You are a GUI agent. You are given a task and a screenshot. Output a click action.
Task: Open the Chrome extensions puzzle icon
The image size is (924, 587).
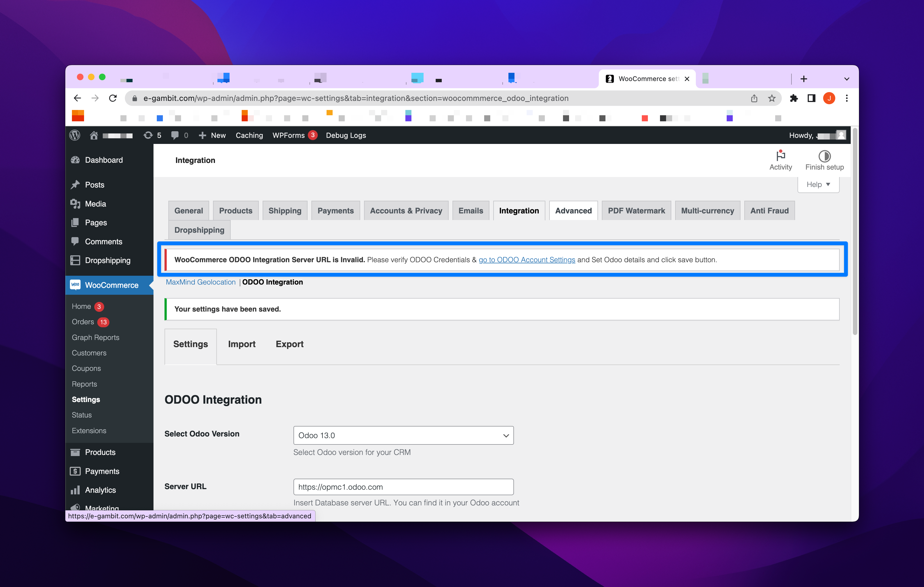[794, 98]
